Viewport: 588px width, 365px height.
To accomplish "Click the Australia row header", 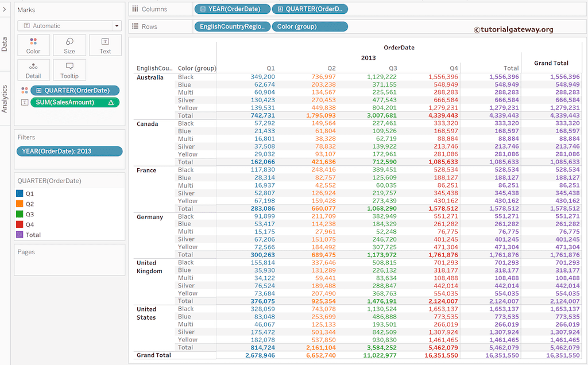I will [150, 77].
